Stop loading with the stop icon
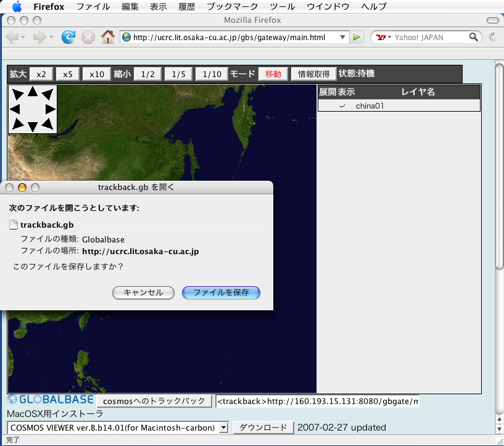This screenshot has height=446, width=504. [x=88, y=37]
